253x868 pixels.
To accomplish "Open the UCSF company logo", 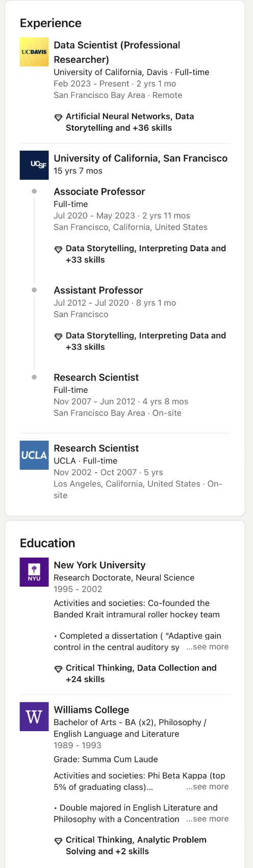I will point(34,165).
